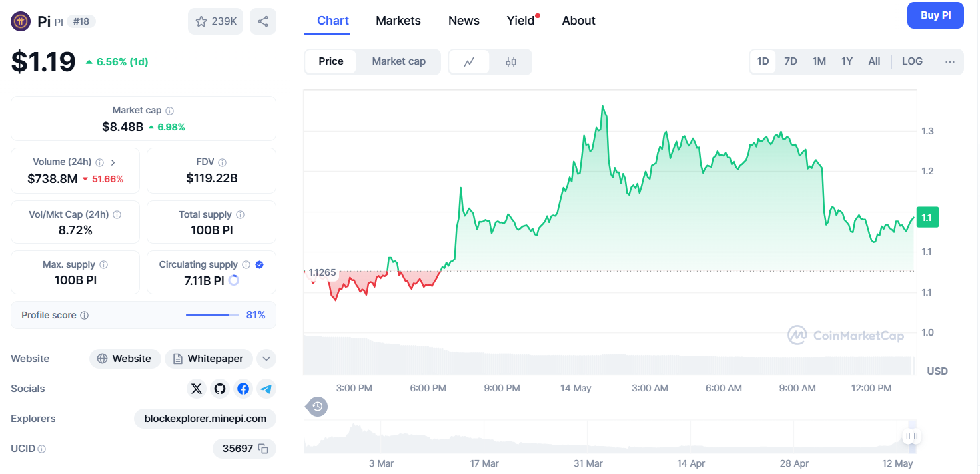Expand the Volume (24h) chevron arrow
This screenshot has height=474, width=980.
[113, 162]
